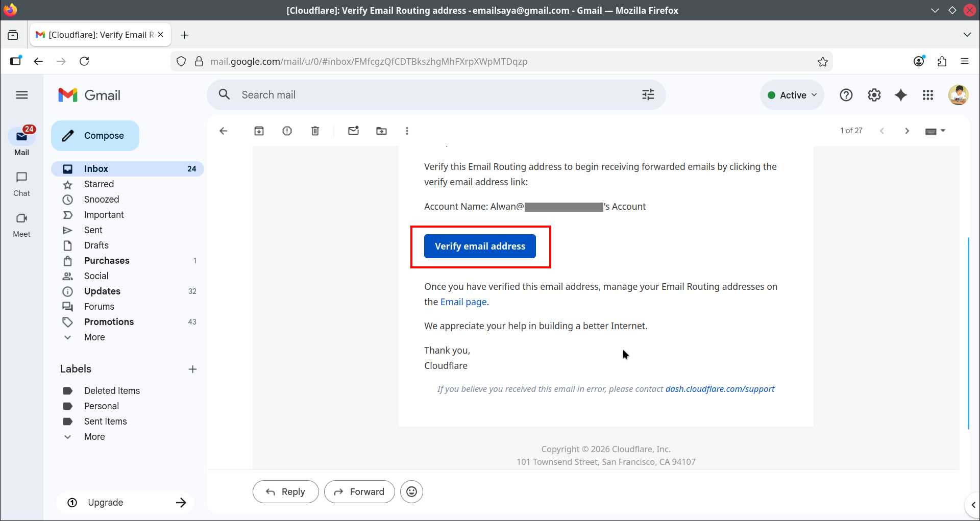The image size is (980, 521).
Task: Bookmark this page with the star
Action: pos(822,62)
